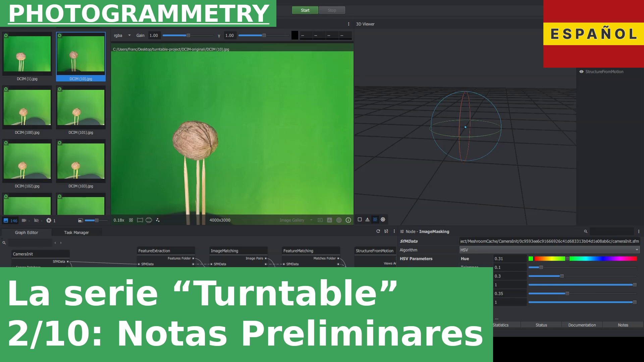This screenshot has width=644, height=362.
Task: Toggle StructureFromMotion visibility eye
Action: 581,72
